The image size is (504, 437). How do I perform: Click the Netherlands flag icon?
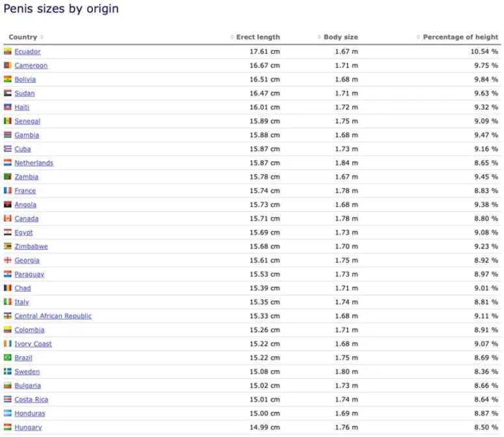pos(8,163)
